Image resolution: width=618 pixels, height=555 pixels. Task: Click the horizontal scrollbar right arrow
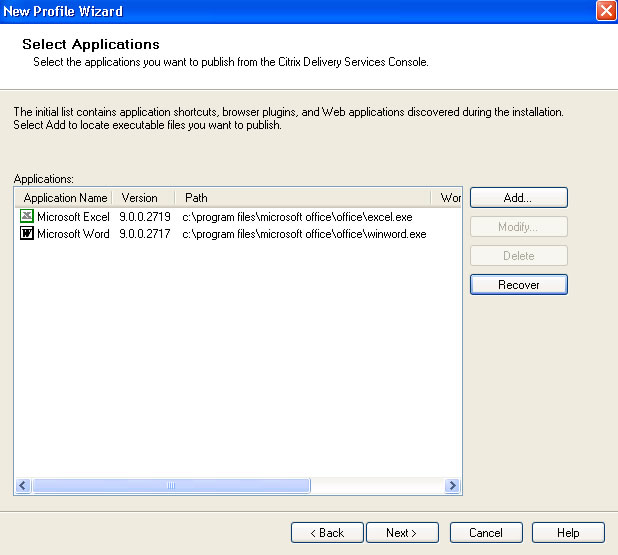[x=452, y=485]
